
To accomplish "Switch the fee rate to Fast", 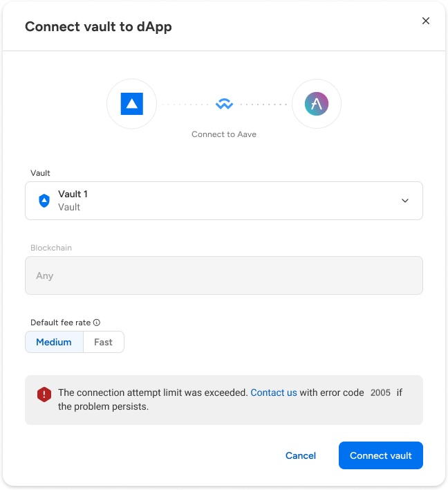I will 103,342.
